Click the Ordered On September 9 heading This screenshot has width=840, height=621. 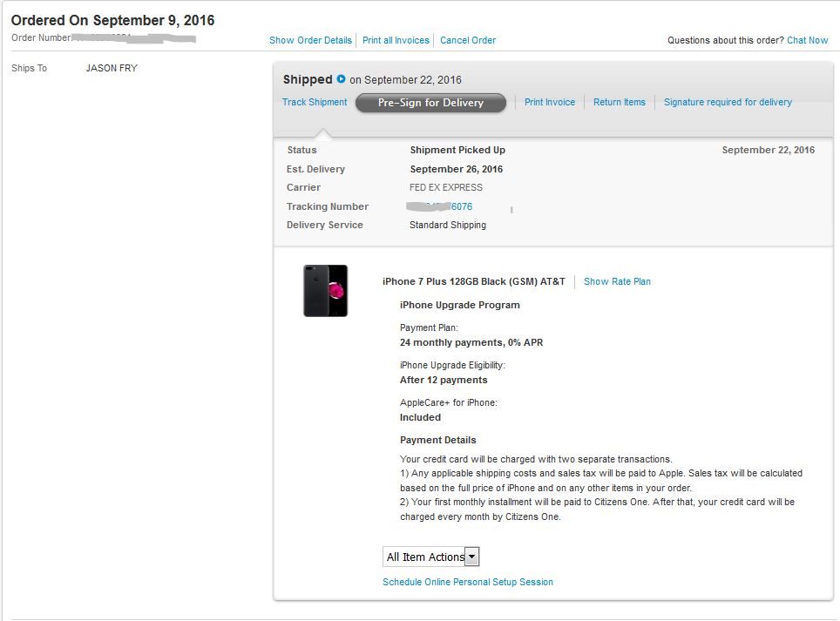[x=112, y=20]
